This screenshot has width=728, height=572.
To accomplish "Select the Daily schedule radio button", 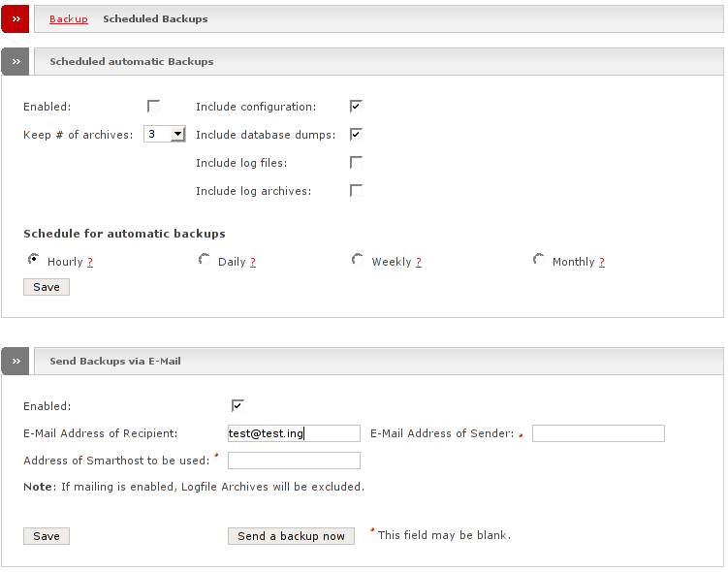I will tap(204, 260).
